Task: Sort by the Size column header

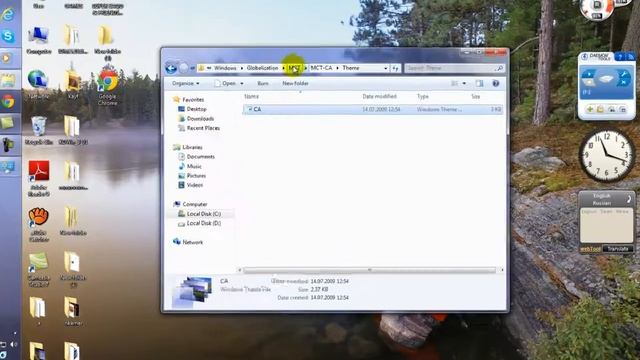Action: pyautogui.click(x=476, y=96)
